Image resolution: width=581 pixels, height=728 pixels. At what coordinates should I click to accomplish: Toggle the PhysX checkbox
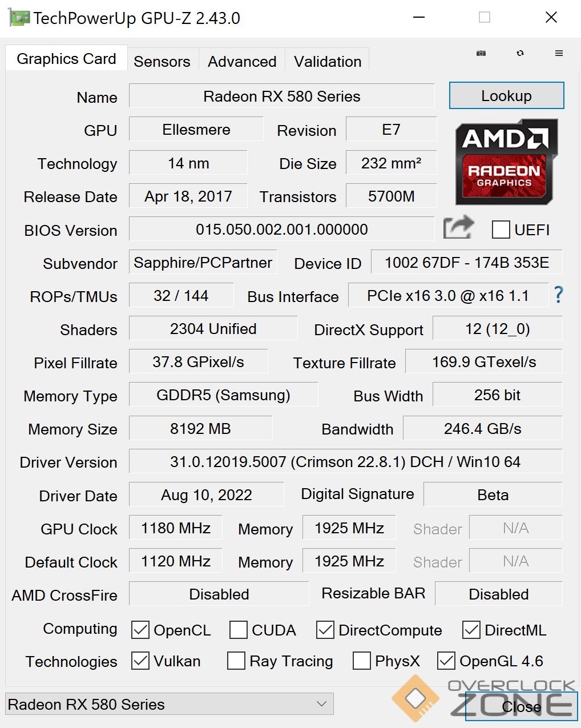click(x=361, y=661)
